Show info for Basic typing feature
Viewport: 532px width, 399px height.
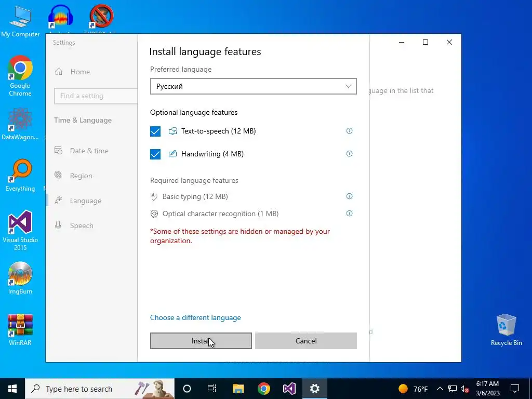pyautogui.click(x=349, y=196)
